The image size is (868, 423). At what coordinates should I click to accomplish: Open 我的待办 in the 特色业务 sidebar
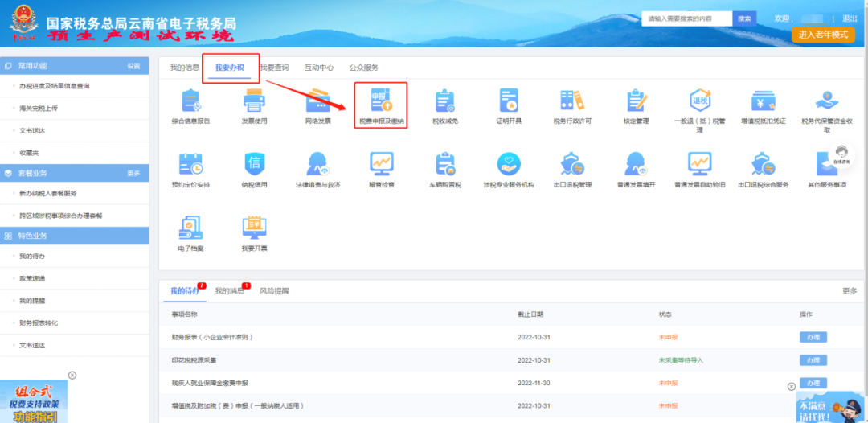tap(31, 257)
